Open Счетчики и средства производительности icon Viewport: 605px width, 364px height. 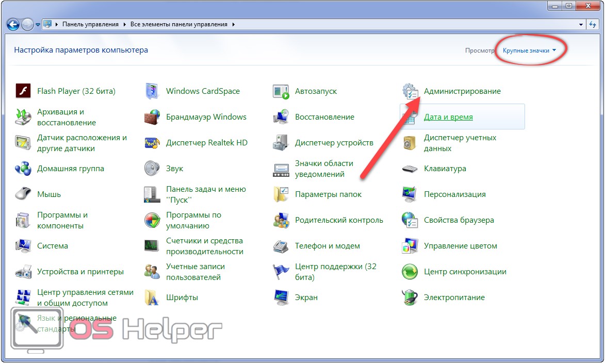pos(152,245)
